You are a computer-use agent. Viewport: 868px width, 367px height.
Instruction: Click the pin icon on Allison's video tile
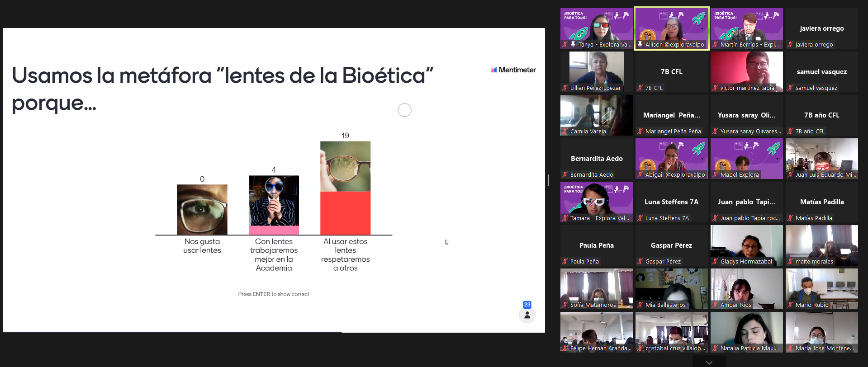[x=640, y=44]
